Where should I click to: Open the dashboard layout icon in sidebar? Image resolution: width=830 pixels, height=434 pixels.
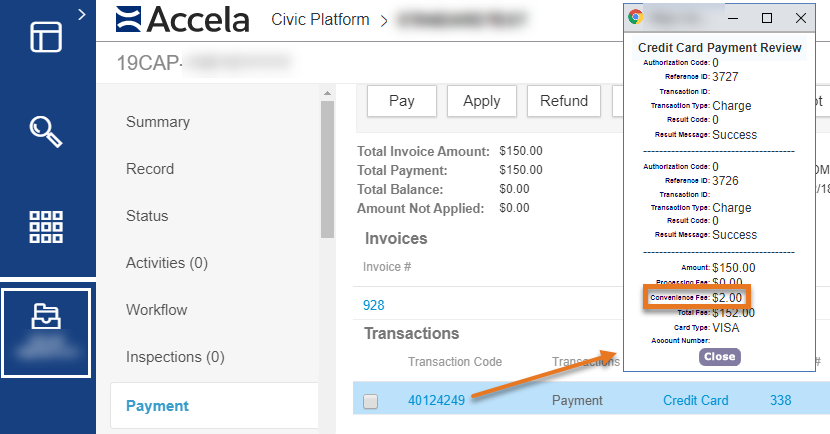coord(46,35)
